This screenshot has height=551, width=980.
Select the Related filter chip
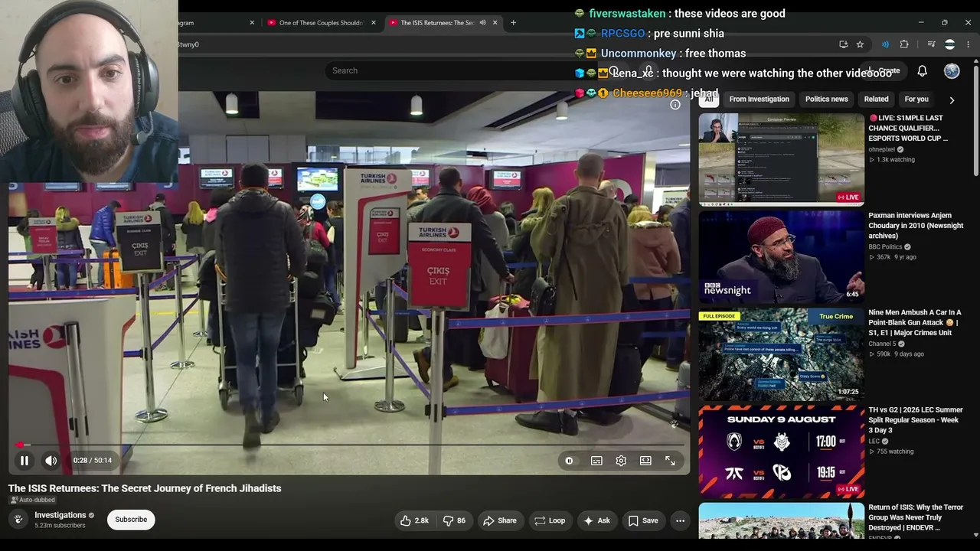tap(876, 99)
